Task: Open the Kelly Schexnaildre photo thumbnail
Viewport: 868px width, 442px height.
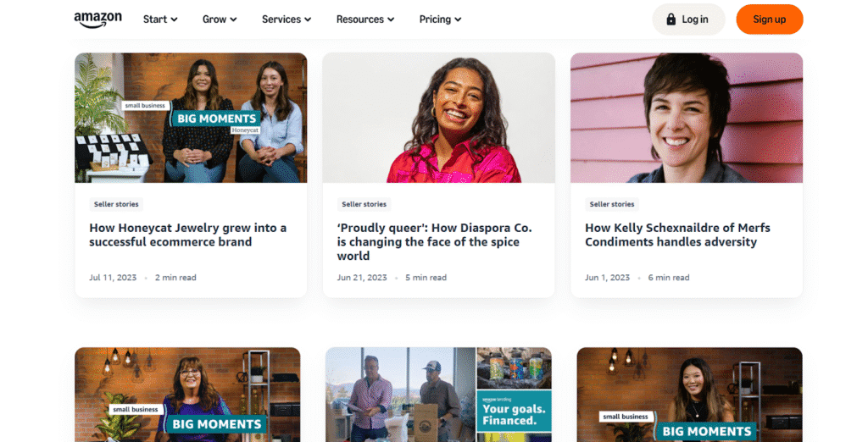Action: [x=687, y=118]
